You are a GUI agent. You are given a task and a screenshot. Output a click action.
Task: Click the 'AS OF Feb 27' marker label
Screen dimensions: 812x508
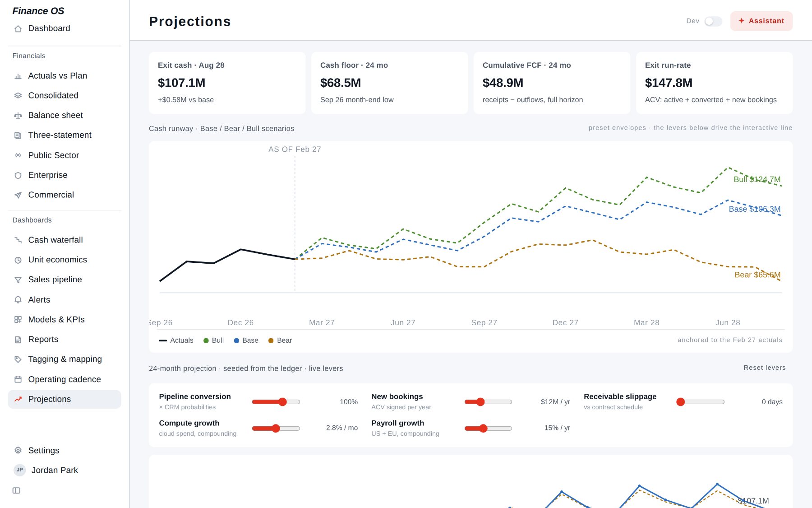point(295,149)
